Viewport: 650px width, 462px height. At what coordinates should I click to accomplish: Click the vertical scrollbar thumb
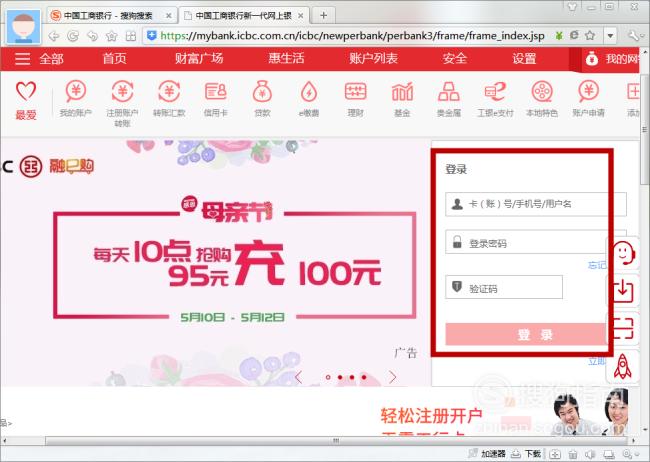[645, 130]
